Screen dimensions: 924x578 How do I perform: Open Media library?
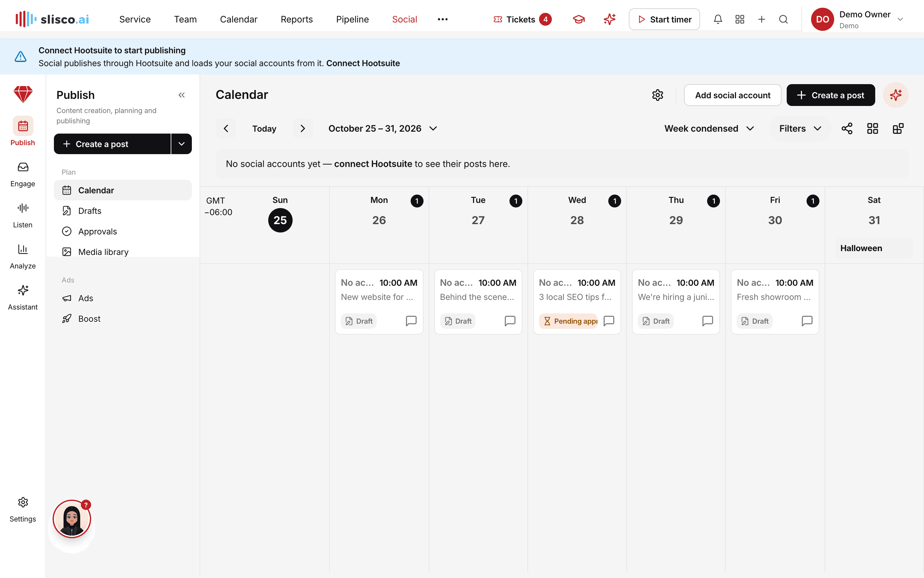123,252
